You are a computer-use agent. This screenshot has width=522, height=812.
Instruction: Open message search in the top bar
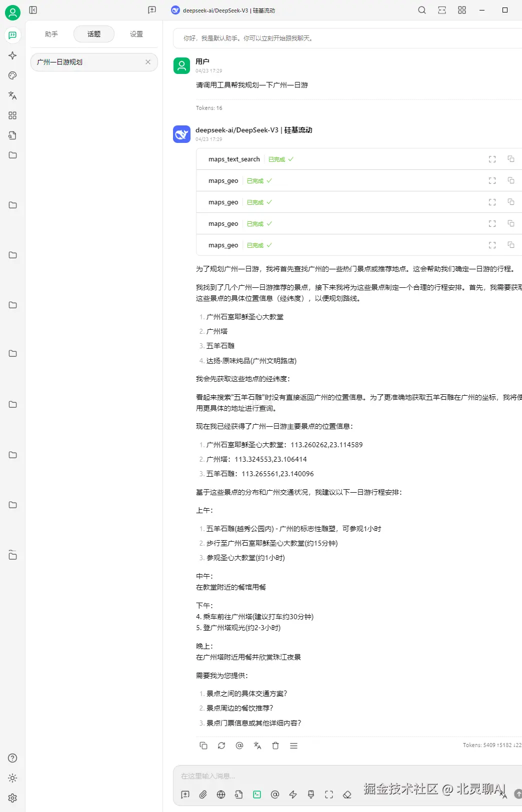pos(422,10)
